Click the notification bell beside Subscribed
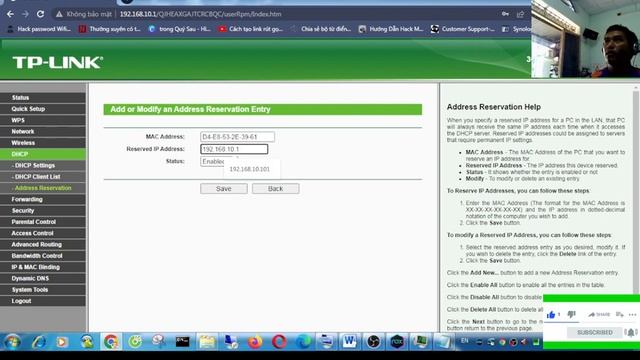640x360 pixels. (x=631, y=332)
